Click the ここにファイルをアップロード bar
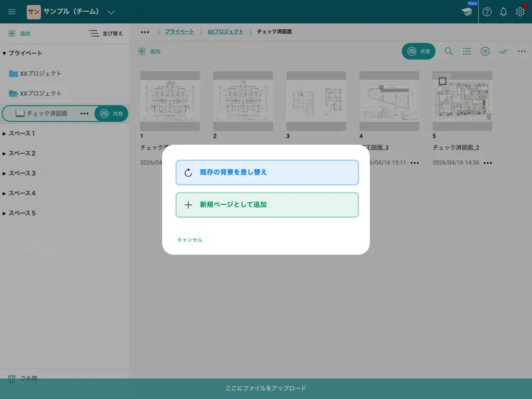Screen dimensions: 532x399 (x=266, y=388)
